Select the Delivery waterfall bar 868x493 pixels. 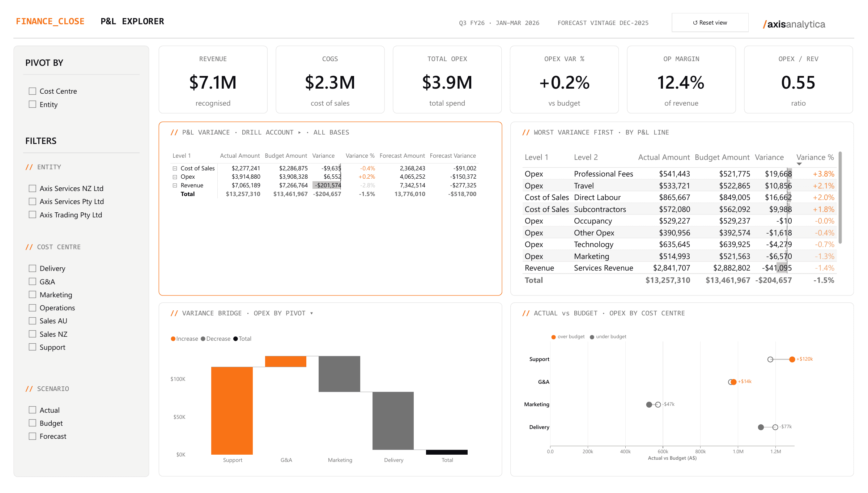tap(393, 421)
